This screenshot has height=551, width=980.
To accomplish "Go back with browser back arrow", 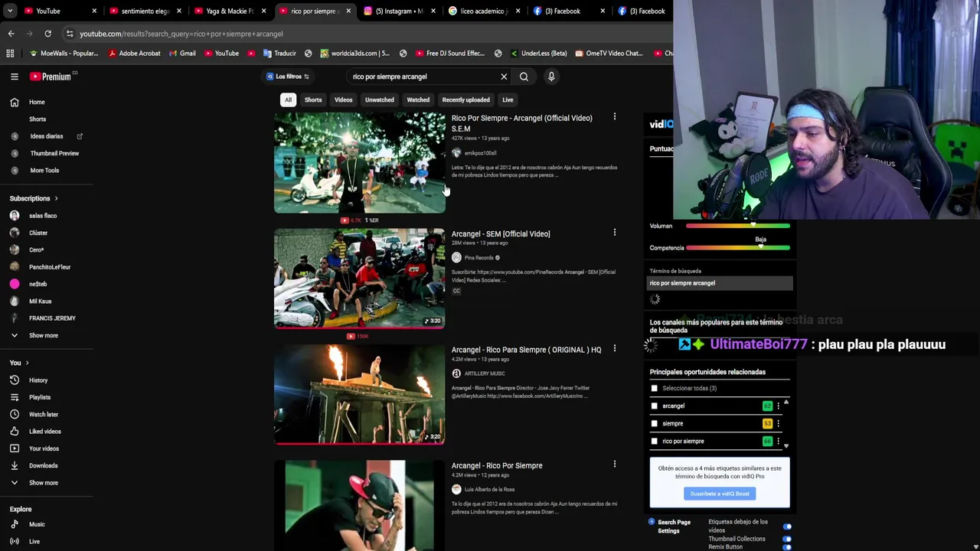I will (11, 34).
